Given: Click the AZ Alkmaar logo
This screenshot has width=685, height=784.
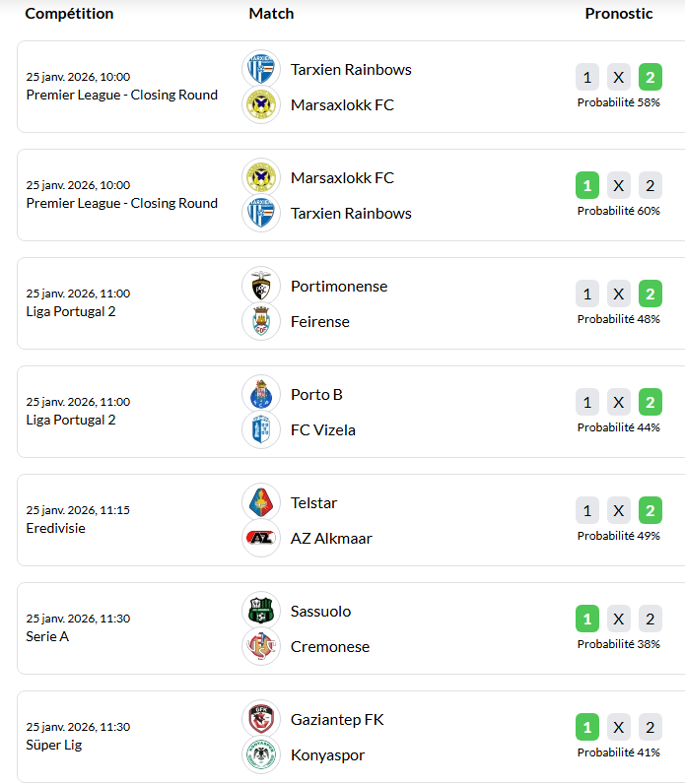Looking at the screenshot, I should coord(261,538).
